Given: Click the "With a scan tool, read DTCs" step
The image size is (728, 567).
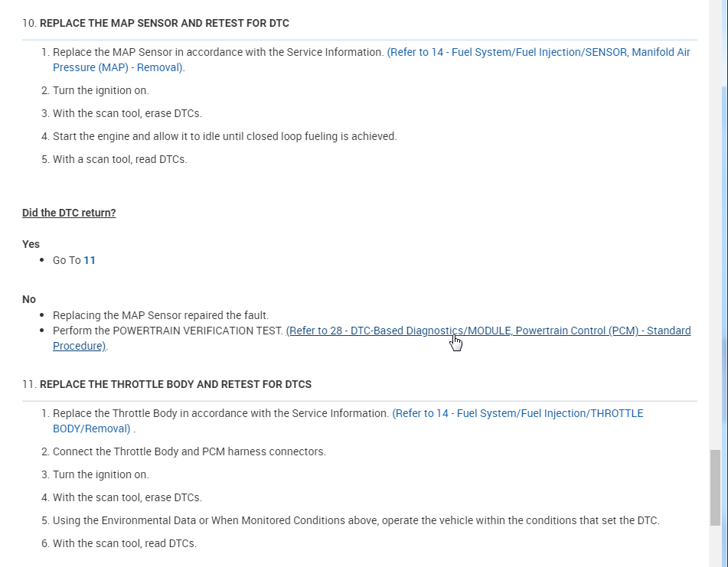Looking at the screenshot, I should pyautogui.click(x=119, y=159).
